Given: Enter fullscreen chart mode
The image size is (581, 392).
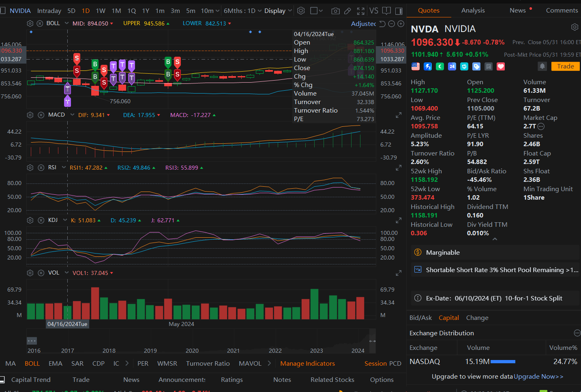Looking at the screenshot, I should tap(360, 11).
